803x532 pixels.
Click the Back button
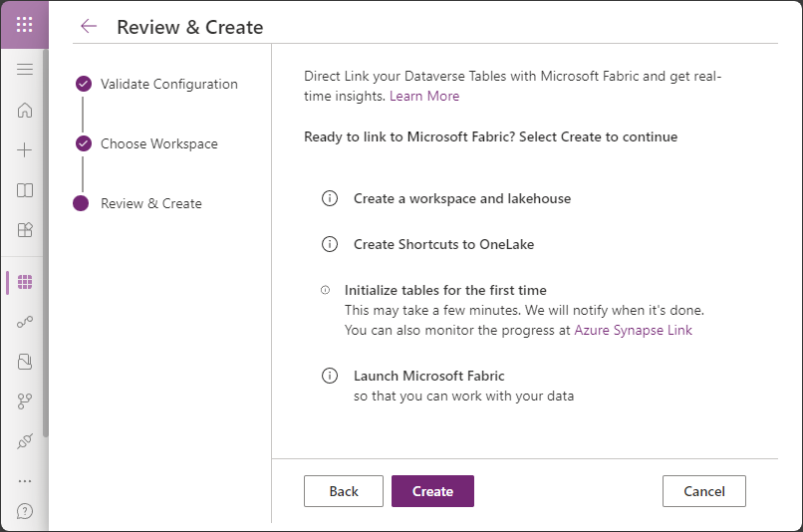[x=344, y=491]
